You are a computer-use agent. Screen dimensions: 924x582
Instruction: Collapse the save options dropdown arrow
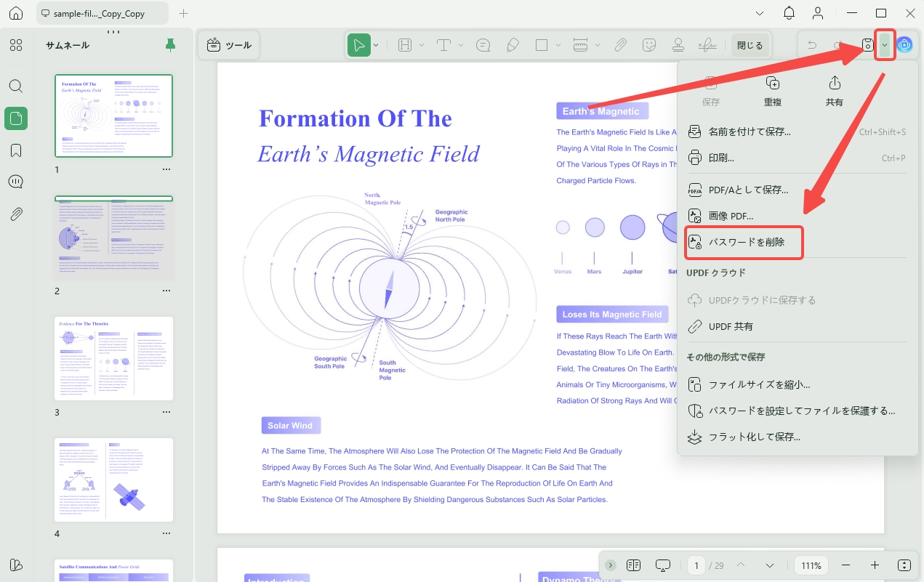[x=885, y=45]
